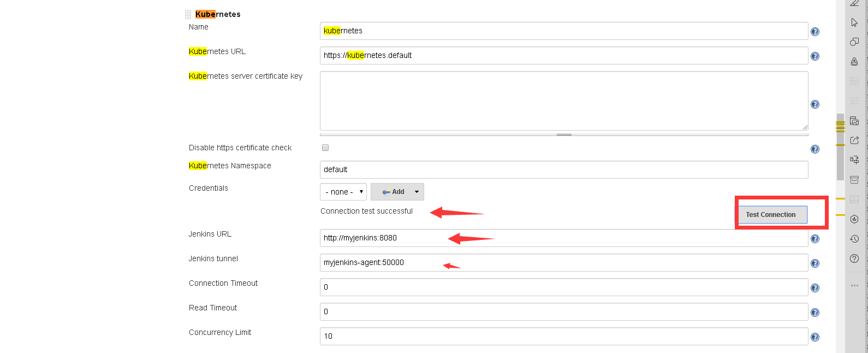The image size is (868, 353).
Task: Click the Jenkins tunnel input field
Action: pyautogui.click(x=564, y=262)
